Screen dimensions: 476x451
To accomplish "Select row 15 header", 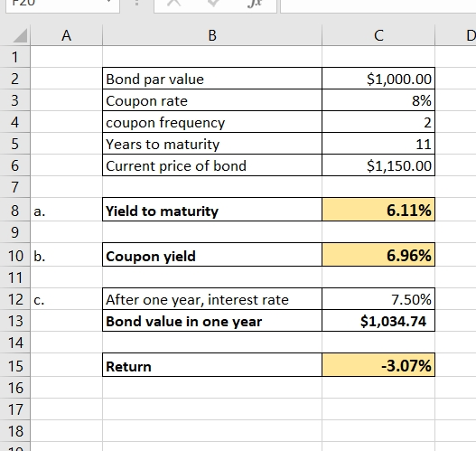I will pyautogui.click(x=14, y=366).
